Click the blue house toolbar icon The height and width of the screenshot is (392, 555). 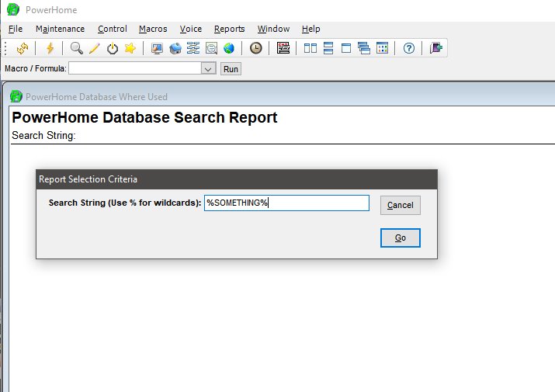pos(175,48)
